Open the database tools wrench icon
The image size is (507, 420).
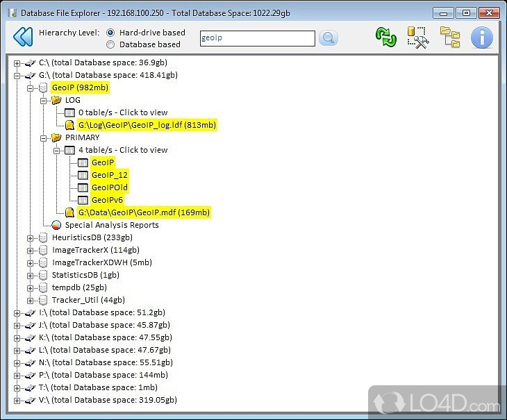pyautogui.click(x=417, y=37)
